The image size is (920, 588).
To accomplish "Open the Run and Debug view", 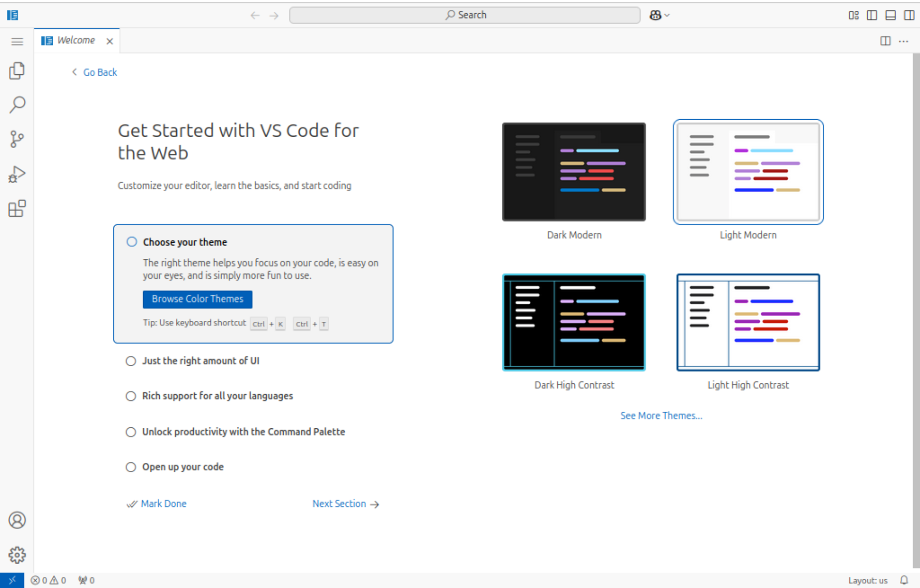I will pyautogui.click(x=17, y=173).
